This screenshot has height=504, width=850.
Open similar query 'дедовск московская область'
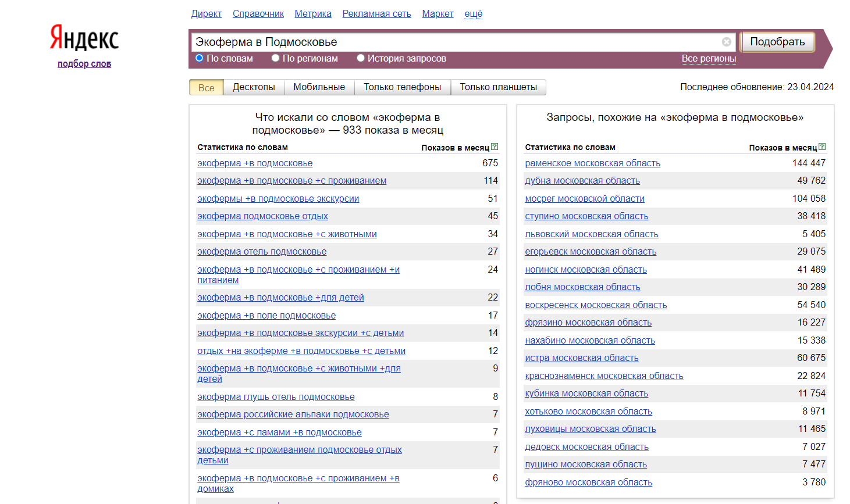point(586,447)
